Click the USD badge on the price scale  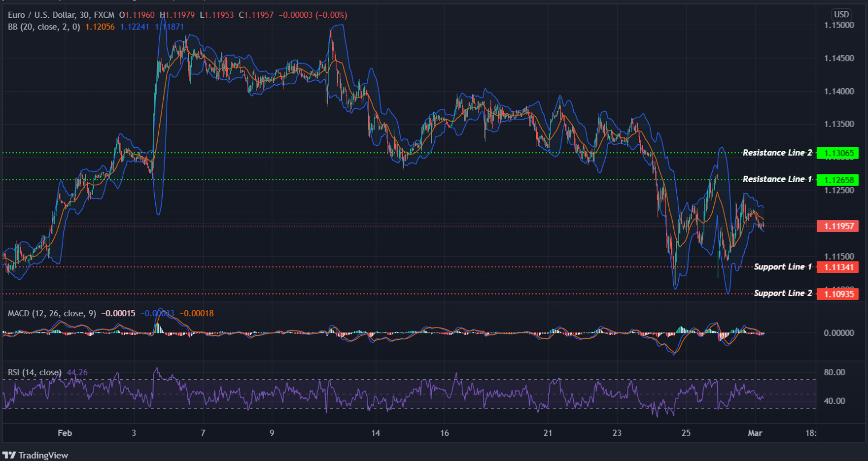coord(842,14)
